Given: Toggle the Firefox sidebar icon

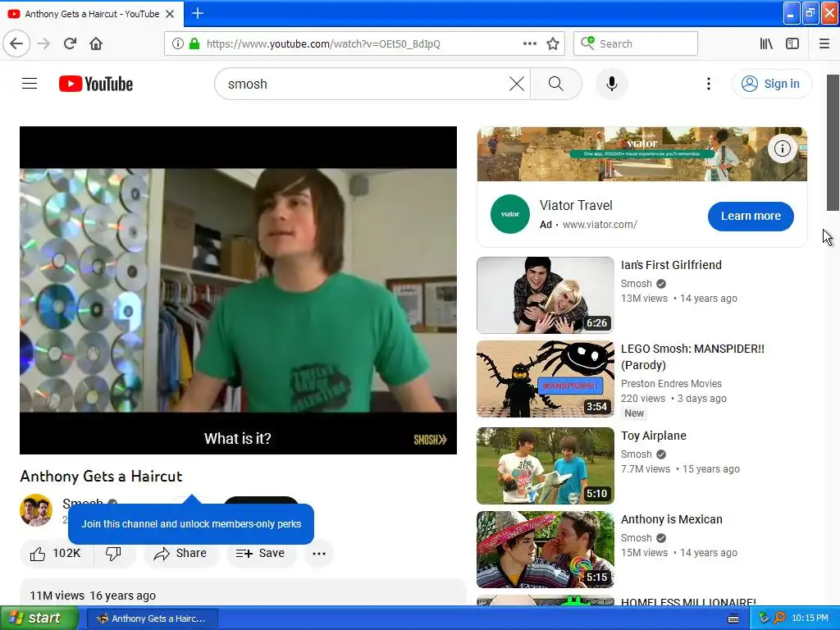Looking at the screenshot, I should coord(792,43).
